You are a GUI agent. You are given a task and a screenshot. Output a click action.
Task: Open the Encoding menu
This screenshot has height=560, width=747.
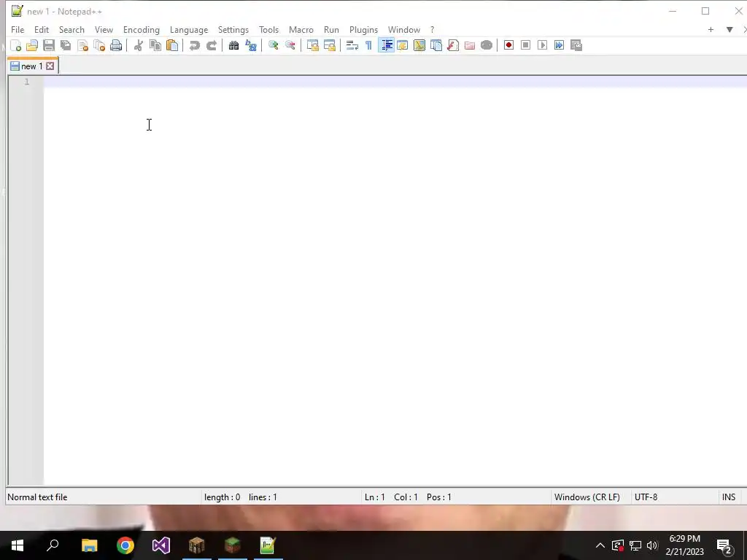[x=141, y=29]
